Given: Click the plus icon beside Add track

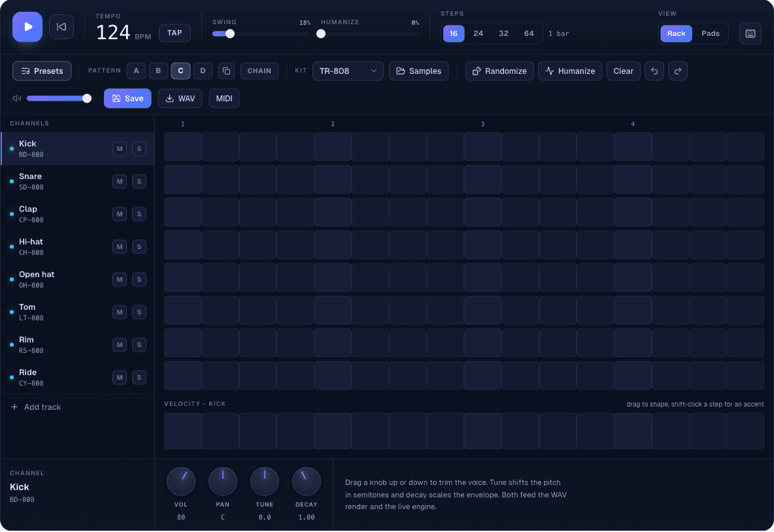Looking at the screenshot, I should [x=14, y=407].
